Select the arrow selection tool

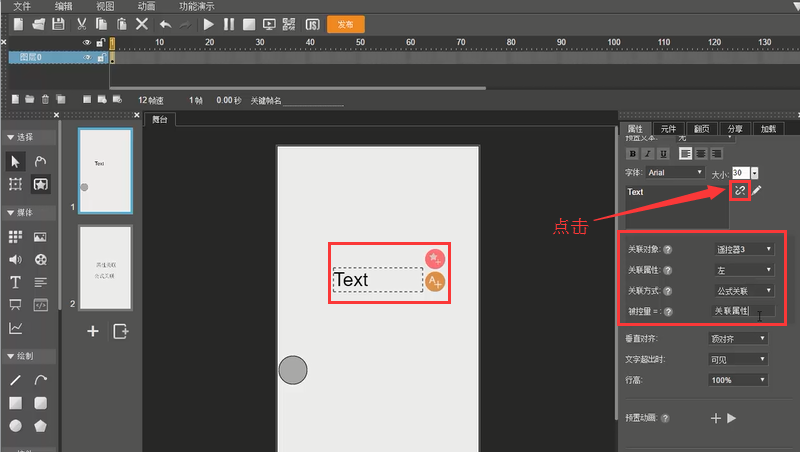point(15,162)
